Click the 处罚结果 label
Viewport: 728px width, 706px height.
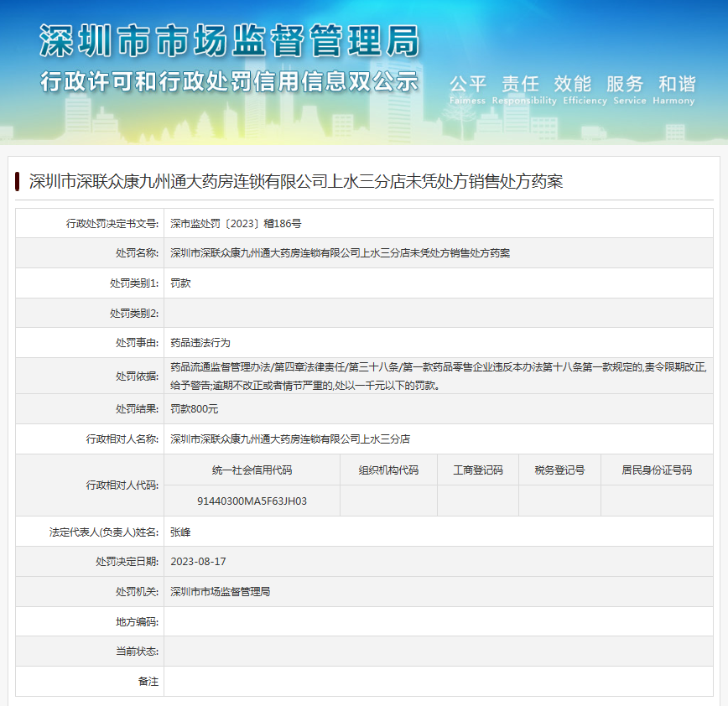tap(137, 409)
